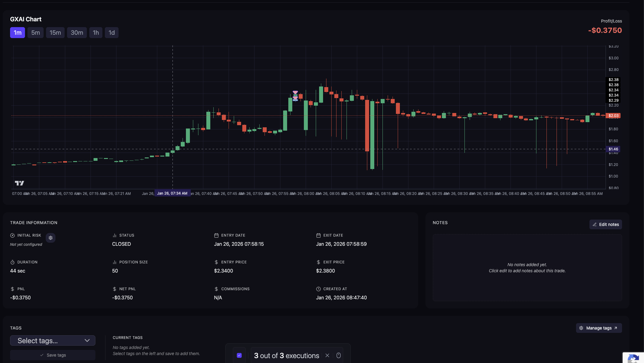Click the empty notes text area
644x363 pixels.
[527, 268]
